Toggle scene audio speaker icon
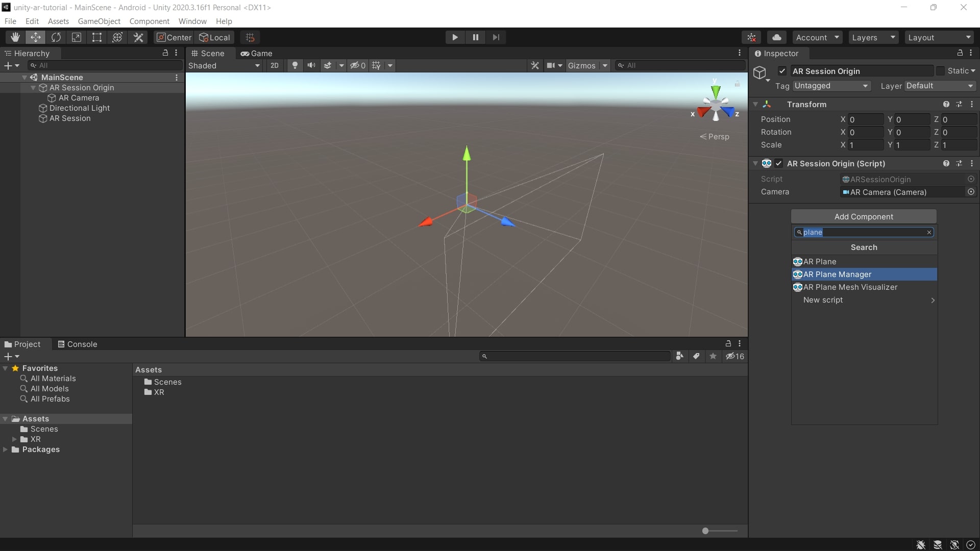Screen dimensions: 980x551 click(x=311, y=65)
